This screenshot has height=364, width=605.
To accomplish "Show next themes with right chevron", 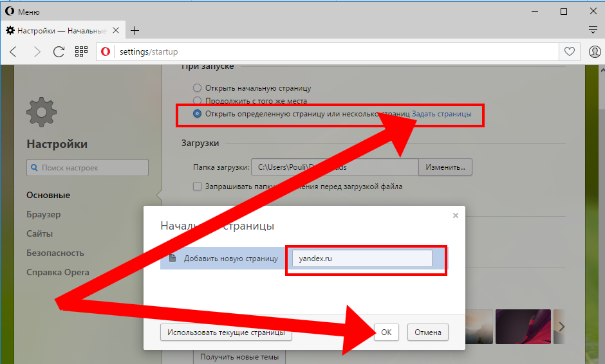I will coord(561,327).
